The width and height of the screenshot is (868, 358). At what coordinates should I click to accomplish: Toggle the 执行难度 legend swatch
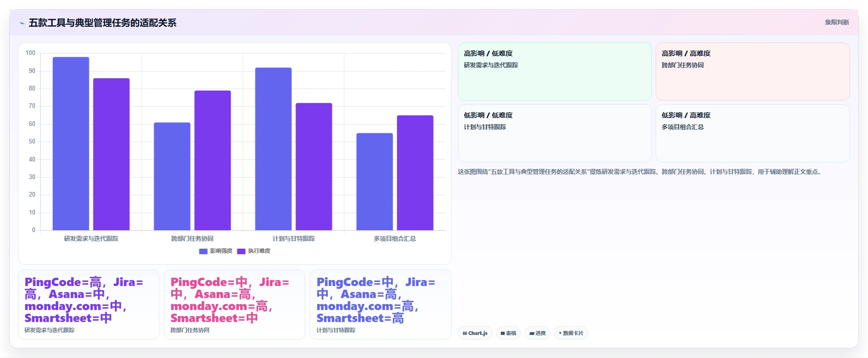(241, 251)
